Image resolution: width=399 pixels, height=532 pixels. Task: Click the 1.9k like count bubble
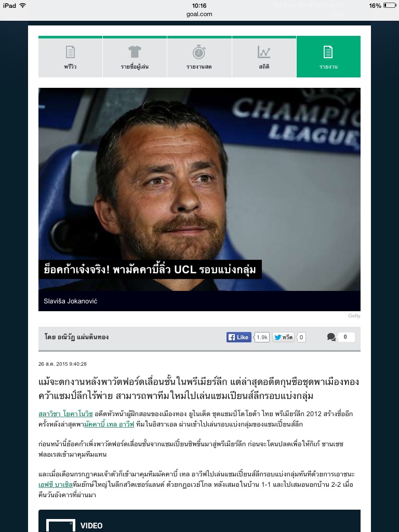[262, 337]
